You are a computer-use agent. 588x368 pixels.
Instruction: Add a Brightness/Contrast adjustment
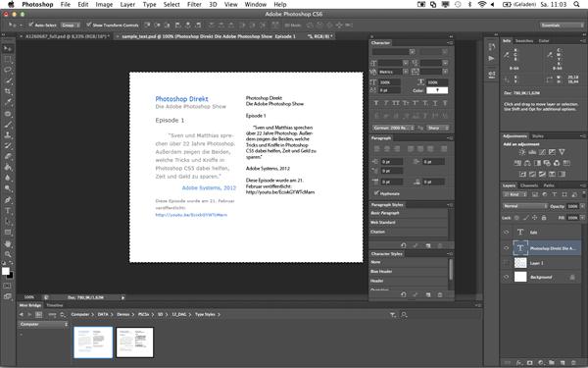tap(522, 152)
